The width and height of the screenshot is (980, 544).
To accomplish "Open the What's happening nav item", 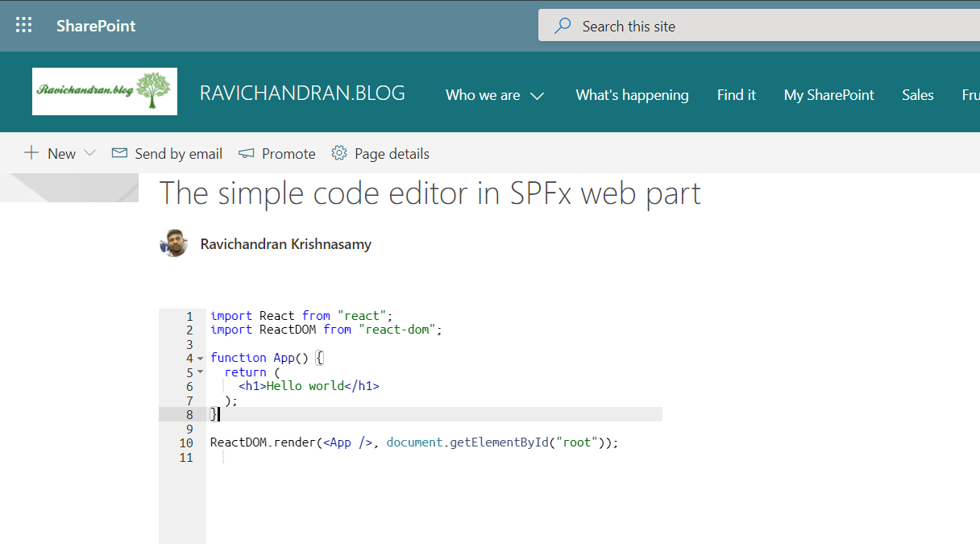I will 632,95.
